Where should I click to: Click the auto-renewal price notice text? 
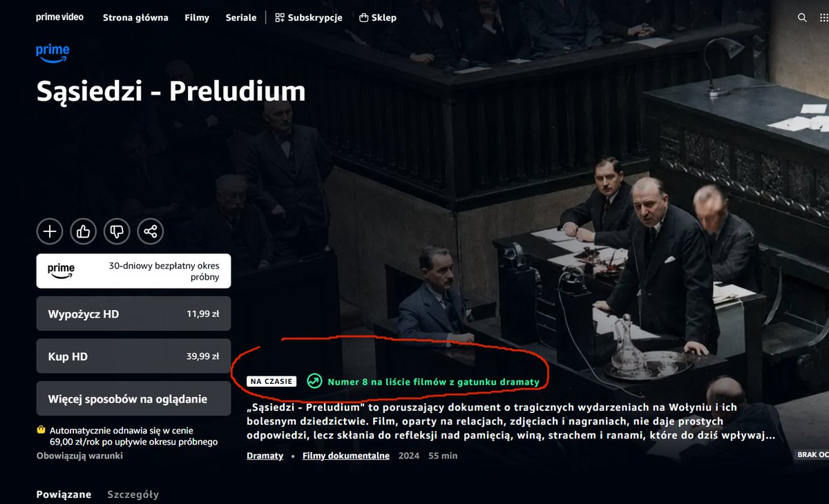[133, 436]
